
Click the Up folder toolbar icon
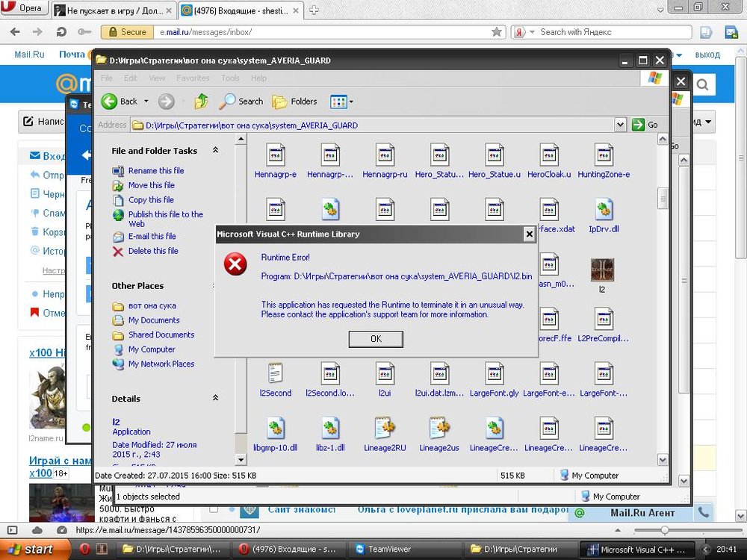click(x=201, y=102)
